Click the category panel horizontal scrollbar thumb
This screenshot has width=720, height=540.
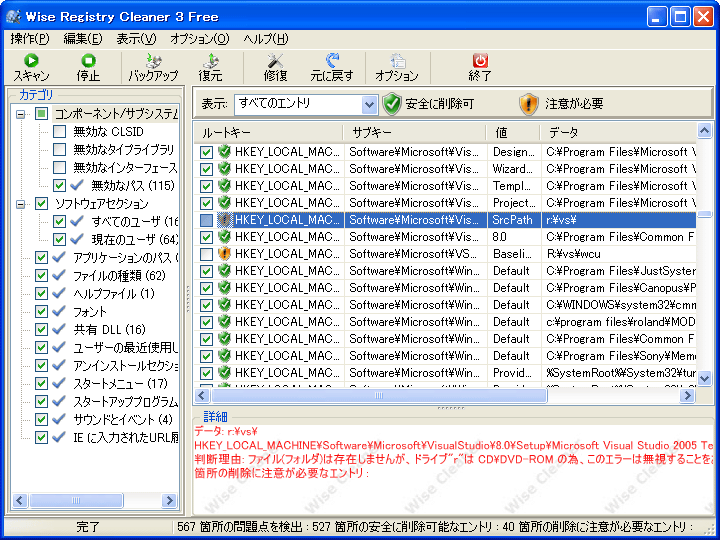pyautogui.click(x=76, y=500)
